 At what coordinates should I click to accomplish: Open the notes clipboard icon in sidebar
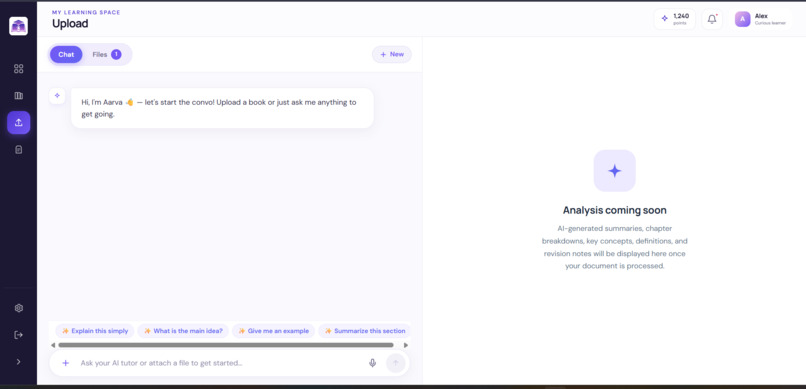19,150
